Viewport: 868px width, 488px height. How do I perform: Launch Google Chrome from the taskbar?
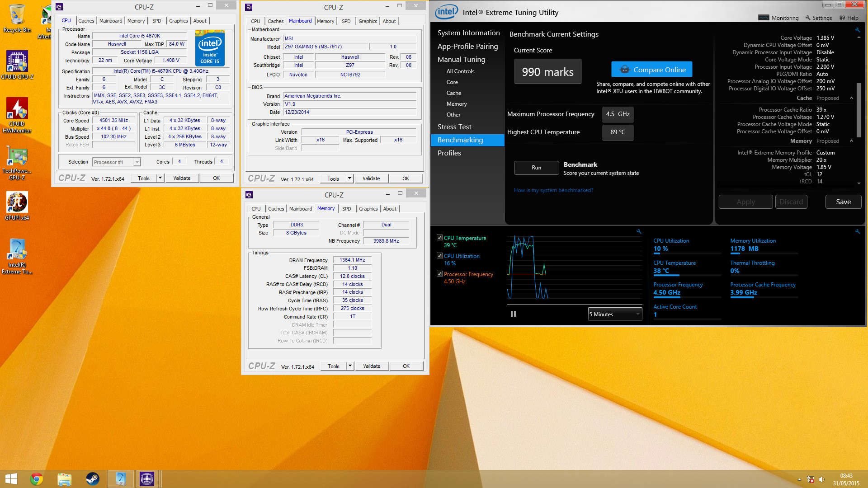37,479
